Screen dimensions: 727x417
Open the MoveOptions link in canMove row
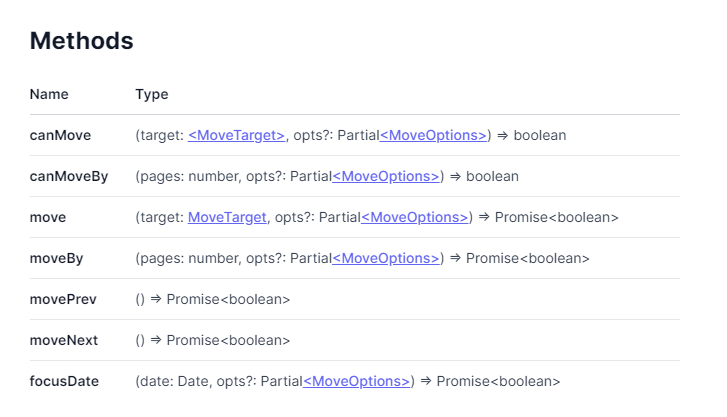(x=433, y=135)
